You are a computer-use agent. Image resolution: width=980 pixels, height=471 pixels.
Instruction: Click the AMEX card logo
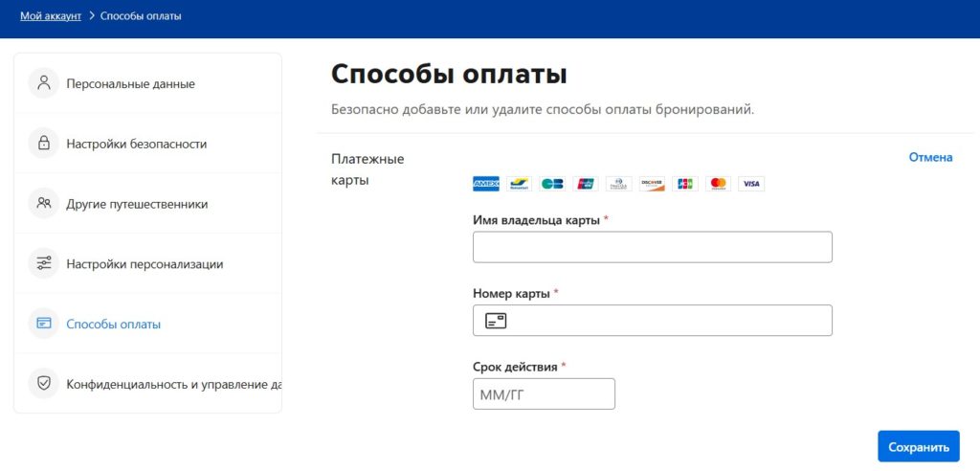(485, 183)
